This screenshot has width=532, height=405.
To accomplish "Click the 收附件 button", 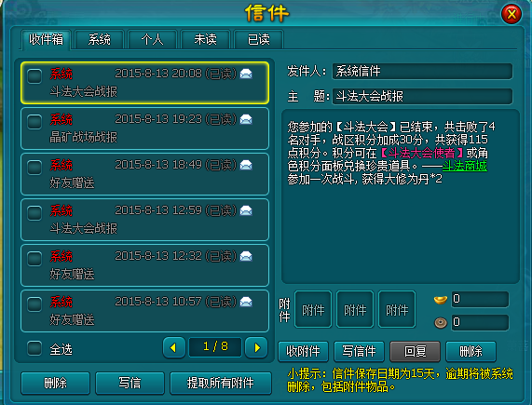I will coord(303,351).
